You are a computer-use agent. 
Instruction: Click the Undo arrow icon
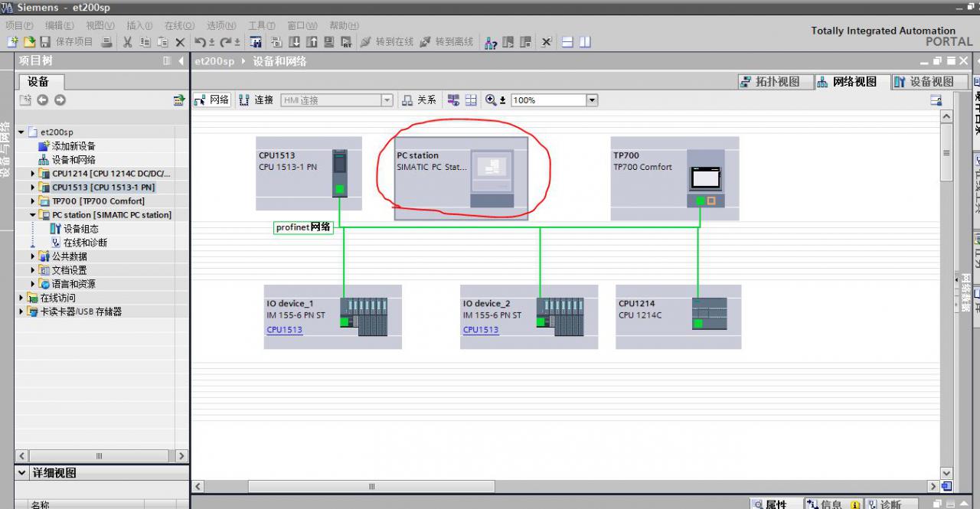tap(201, 42)
